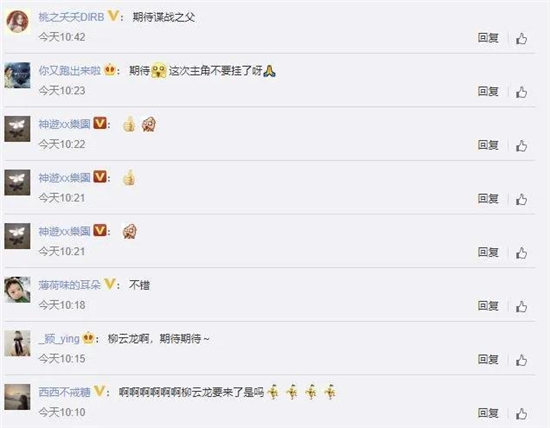This screenshot has width=550, height=428.
Task: Like the comment posted at 10:22
Action: (x=522, y=146)
